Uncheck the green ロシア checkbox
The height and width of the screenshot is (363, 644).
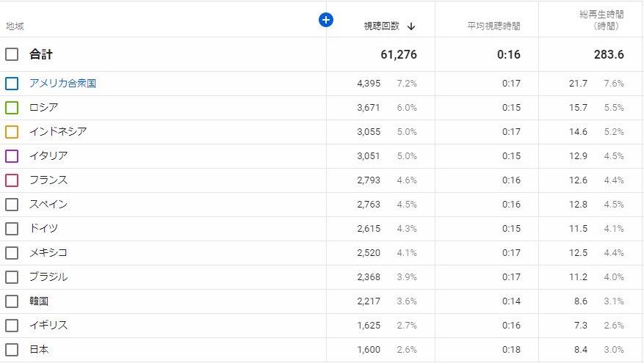tap(12, 108)
